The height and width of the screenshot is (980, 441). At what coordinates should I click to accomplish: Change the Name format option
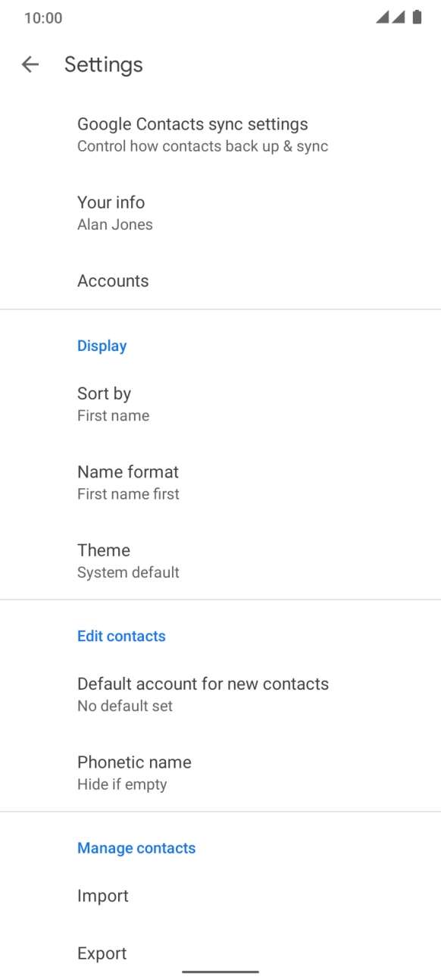[x=220, y=482]
